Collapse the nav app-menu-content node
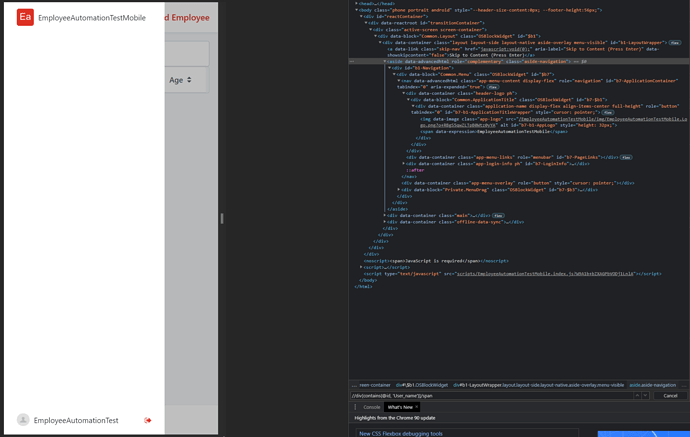Screen dimensions: 690x437 pos(400,81)
